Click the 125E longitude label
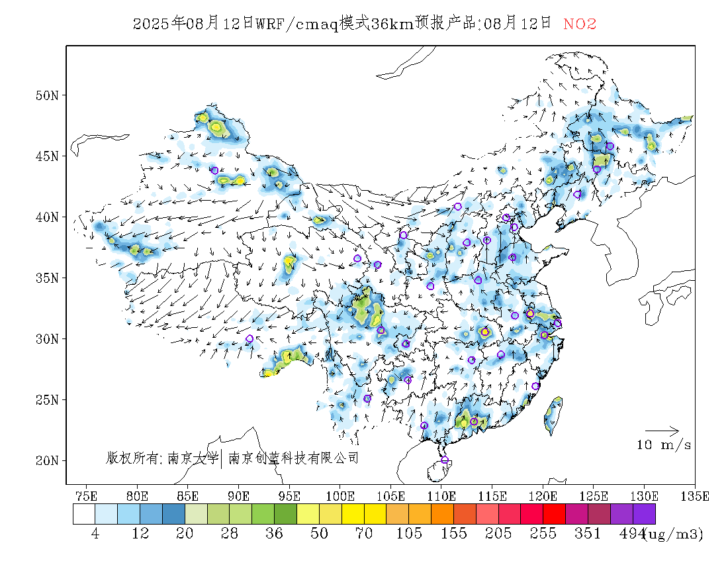 594,497
